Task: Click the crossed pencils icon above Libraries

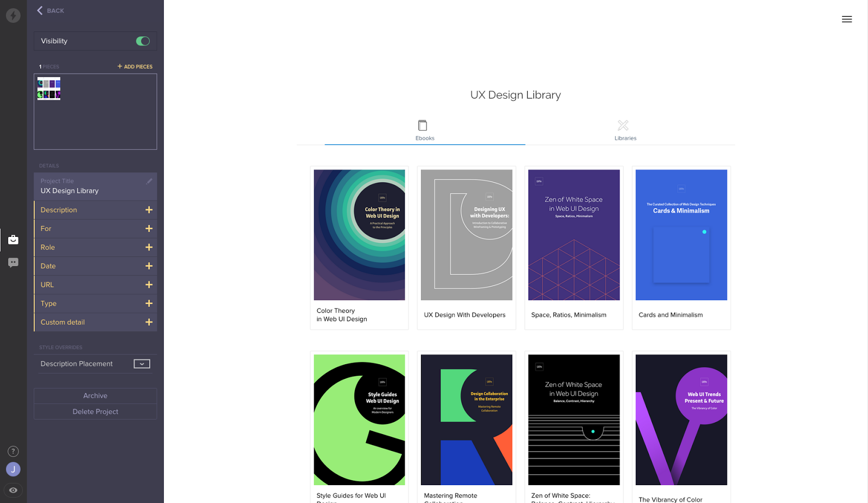Action: (624, 125)
